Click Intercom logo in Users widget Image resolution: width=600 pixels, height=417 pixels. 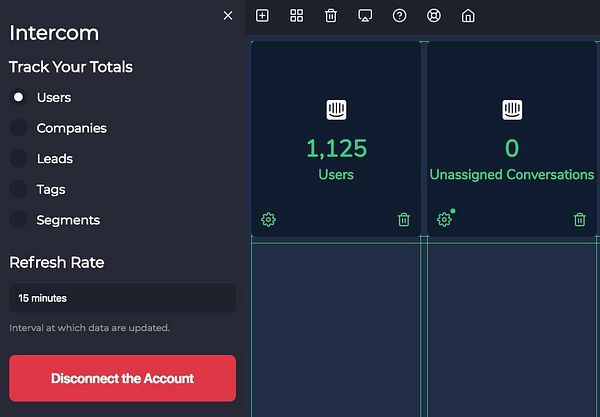point(336,110)
